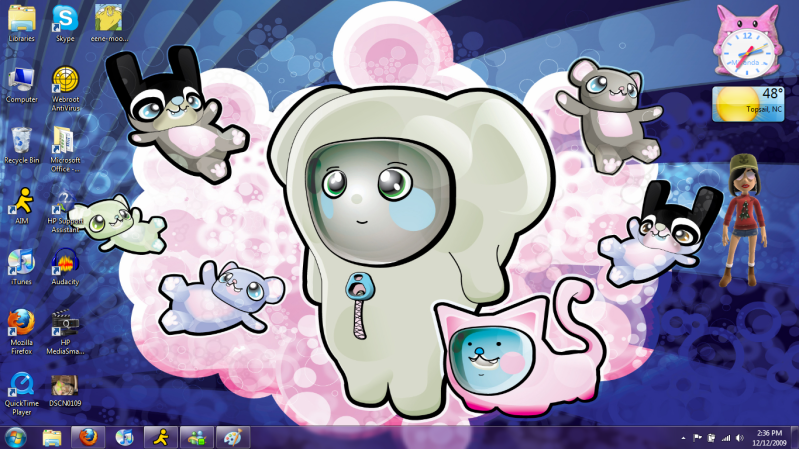The width and height of the screenshot is (799, 449).
Task: Select the eene-moo... image file on desktop
Action: 109,23
